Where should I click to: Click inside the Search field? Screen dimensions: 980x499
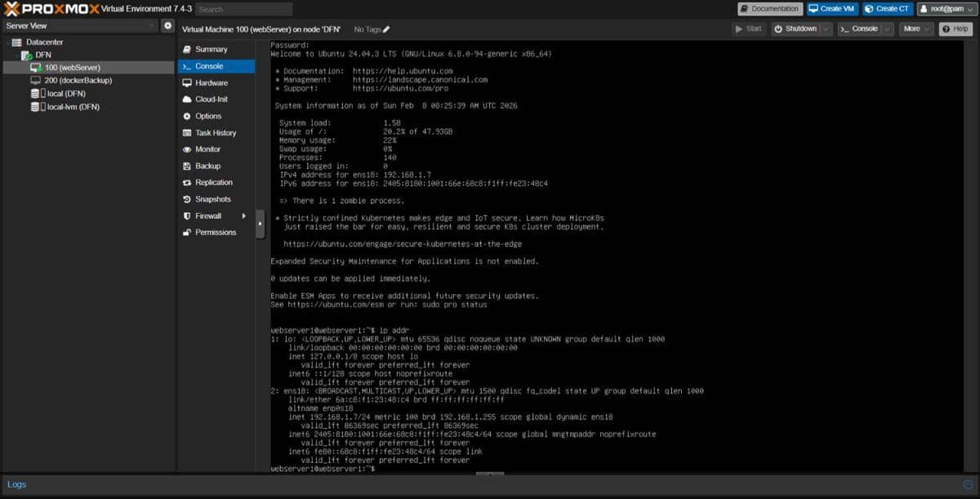click(x=243, y=9)
